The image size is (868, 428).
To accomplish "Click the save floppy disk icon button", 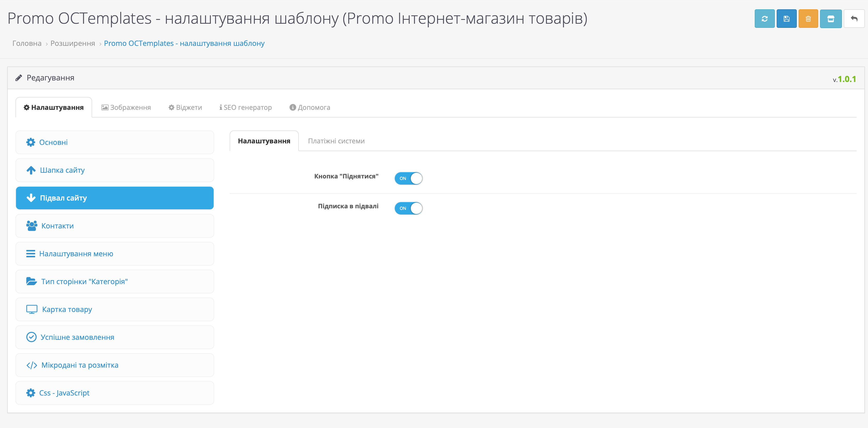I will [786, 19].
